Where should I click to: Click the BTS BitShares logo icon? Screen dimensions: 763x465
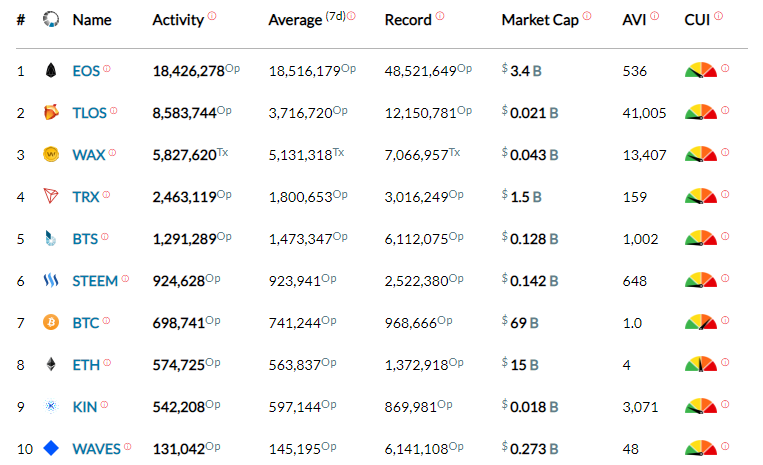(x=51, y=239)
